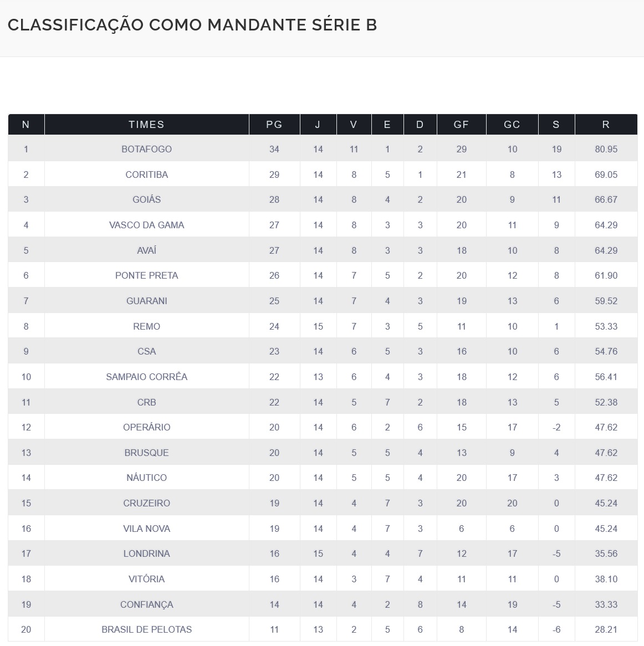This screenshot has width=644, height=646.
Task: Select Sampaio Corrêa in the table
Action: [x=146, y=377]
